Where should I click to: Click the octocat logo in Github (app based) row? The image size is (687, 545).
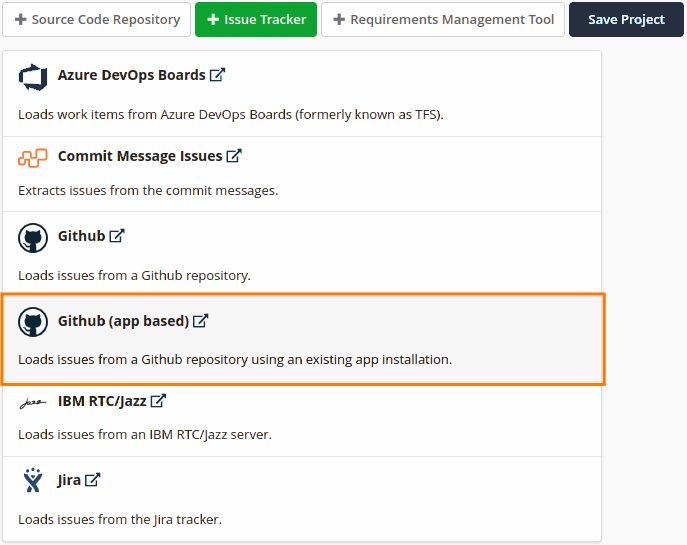(33, 322)
